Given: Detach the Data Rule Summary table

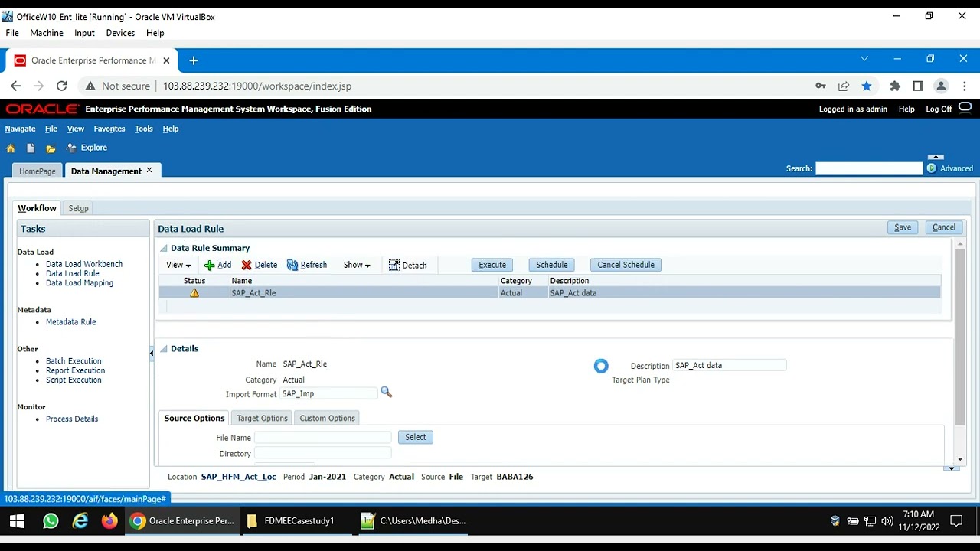Looking at the screenshot, I should [408, 266].
